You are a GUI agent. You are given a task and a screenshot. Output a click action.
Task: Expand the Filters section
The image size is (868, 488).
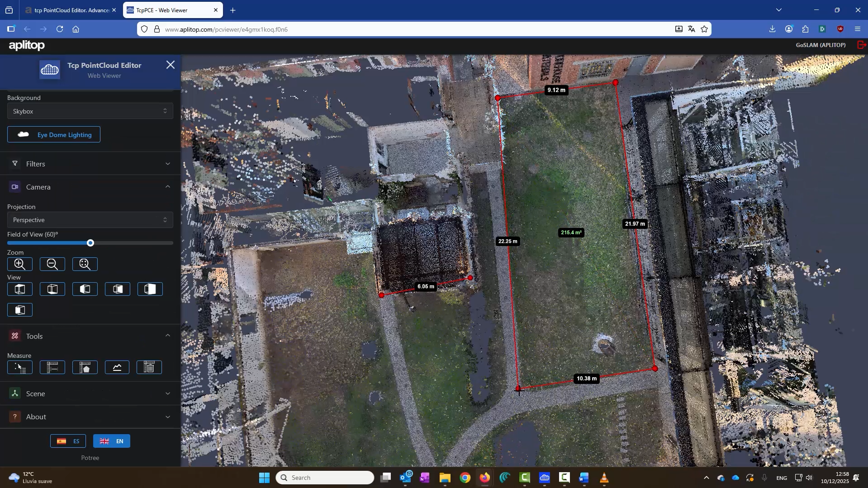click(x=90, y=163)
